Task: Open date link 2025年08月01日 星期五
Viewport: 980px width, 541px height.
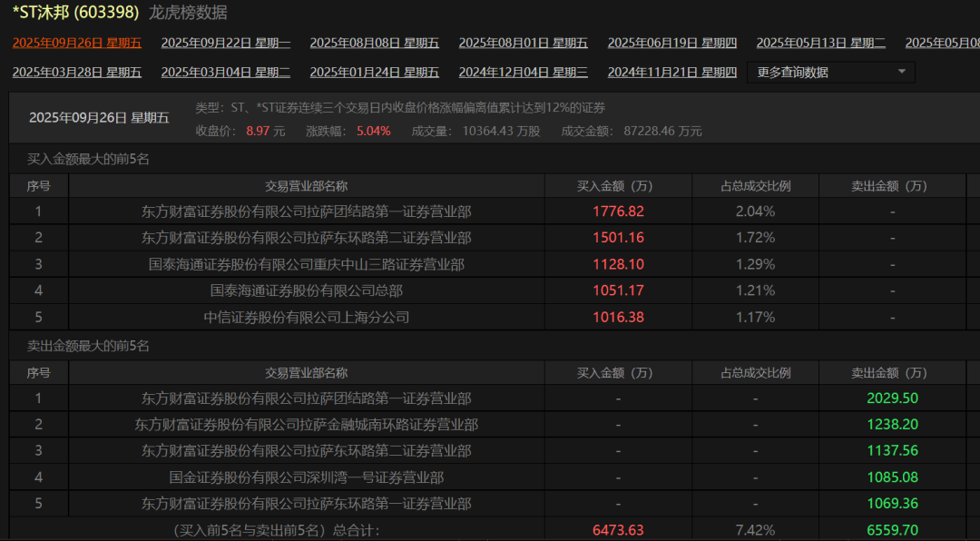Action: (x=524, y=44)
